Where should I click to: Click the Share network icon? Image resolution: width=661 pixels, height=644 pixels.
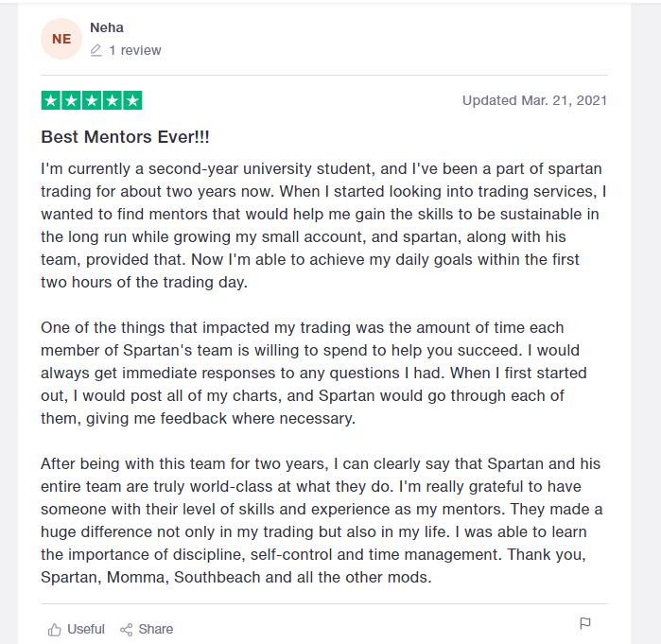(x=126, y=629)
